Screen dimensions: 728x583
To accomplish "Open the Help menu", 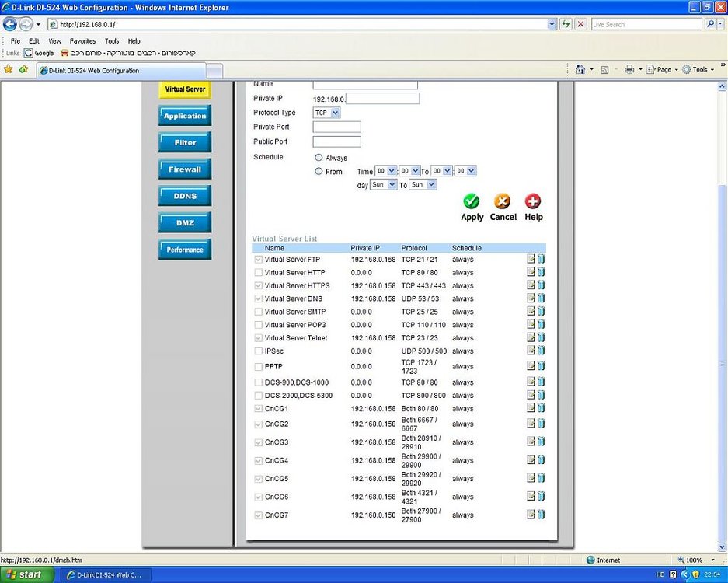I will click(134, 41).
